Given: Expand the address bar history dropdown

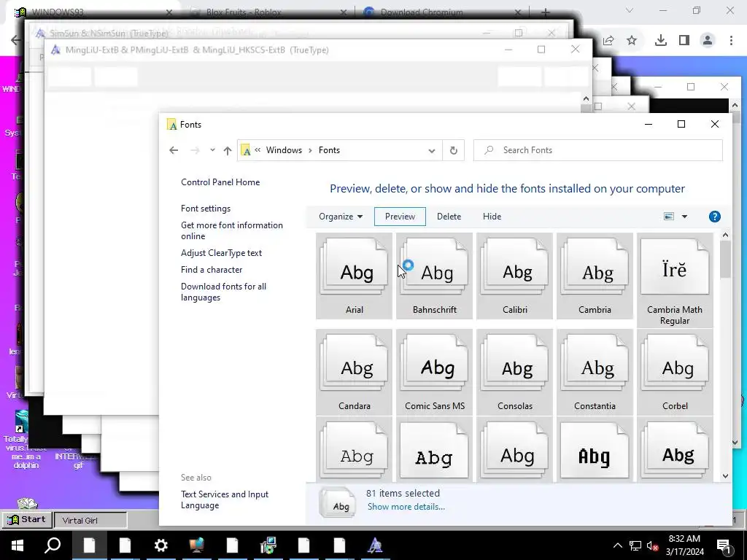Looking at the screenshot, I should [x=432, y=150].
